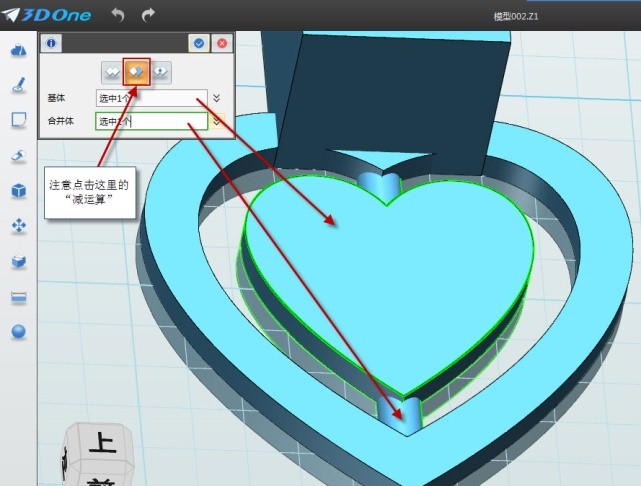Image resolution: width=641 pixels, height=486 pixels.
Task: Select the sketch drawing pencil tool
Action: click(18, 86)
